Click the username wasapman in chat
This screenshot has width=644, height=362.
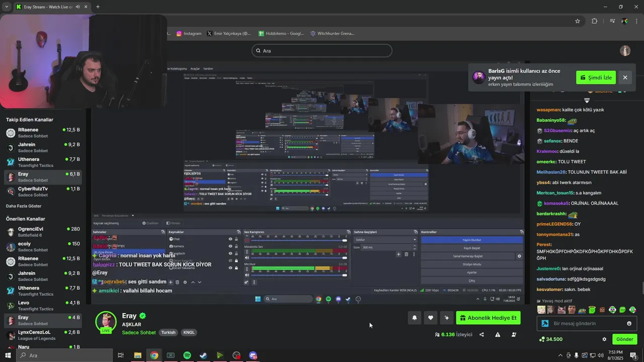click(548, 110)
